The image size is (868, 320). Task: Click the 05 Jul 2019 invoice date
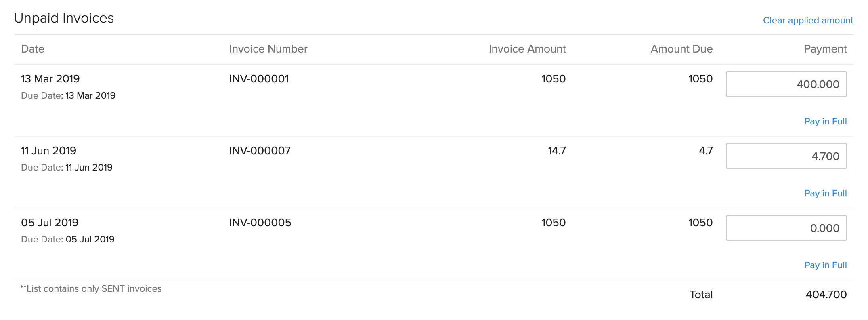[50, 223]
